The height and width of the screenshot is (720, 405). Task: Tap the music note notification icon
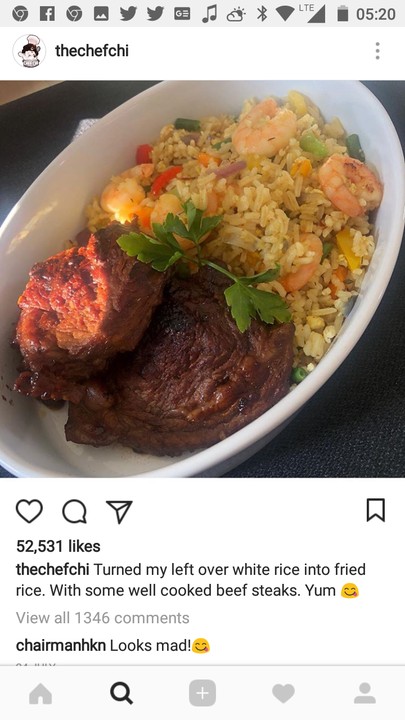point(209,14)
